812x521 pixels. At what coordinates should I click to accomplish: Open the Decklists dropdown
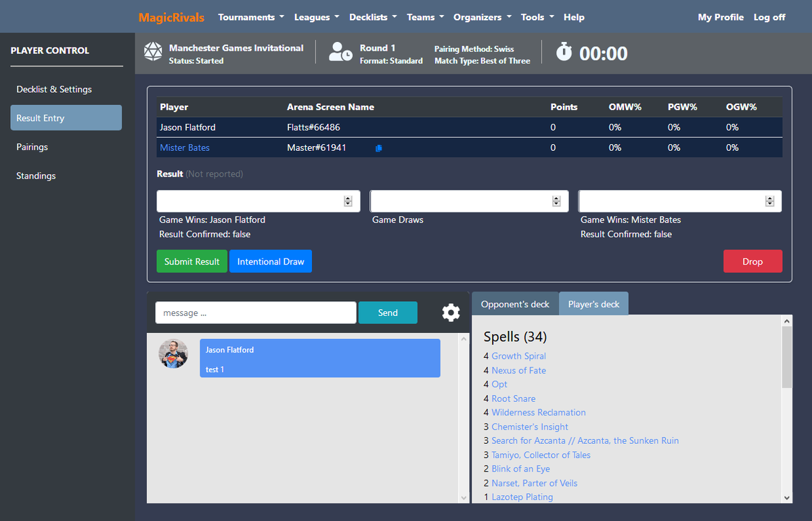(x=373, y=17)
